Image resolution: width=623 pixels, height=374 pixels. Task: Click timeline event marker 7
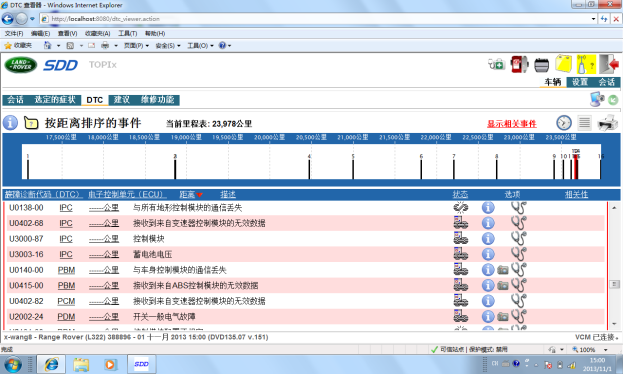click(x=454, y=167)
